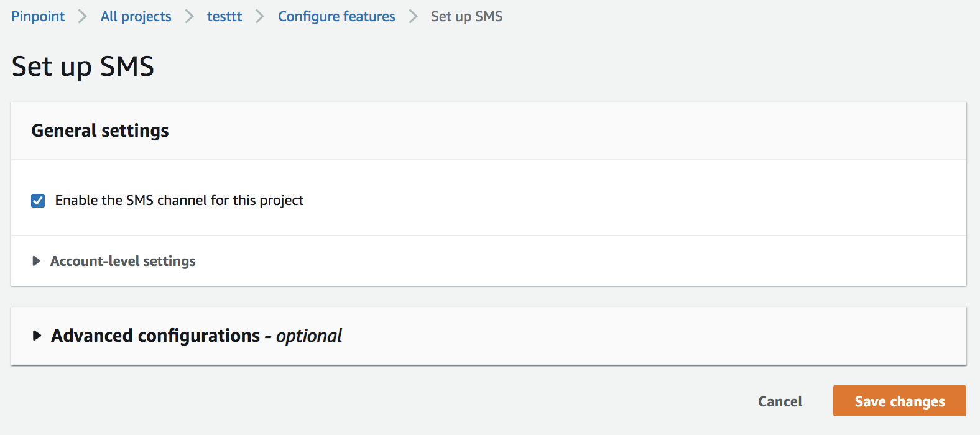This screenshot has height=435, width=980.
Task: Expand Advanced configurations using its triangle arrow
Action: [37, 336]
